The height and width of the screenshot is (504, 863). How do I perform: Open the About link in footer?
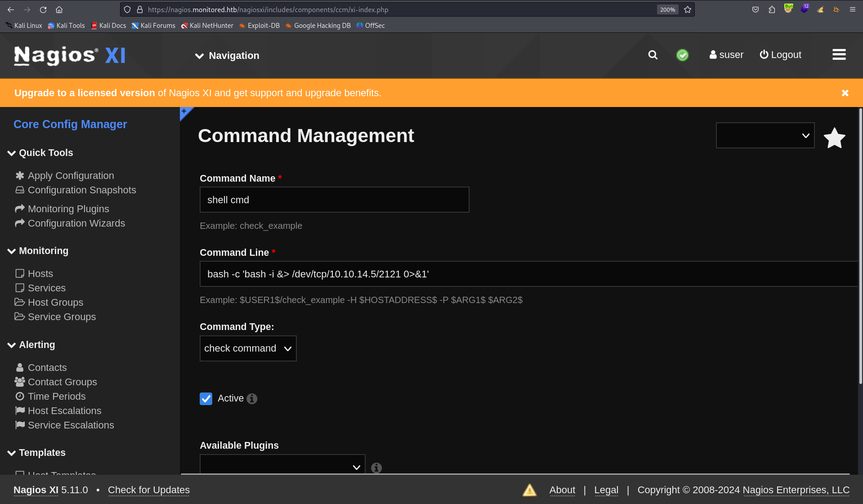click(562, 490)
